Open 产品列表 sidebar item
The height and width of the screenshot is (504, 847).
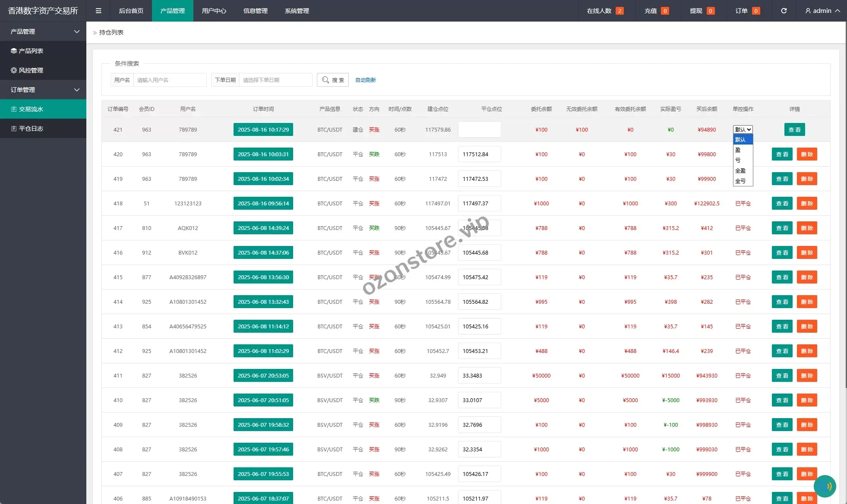click(31, 51)
